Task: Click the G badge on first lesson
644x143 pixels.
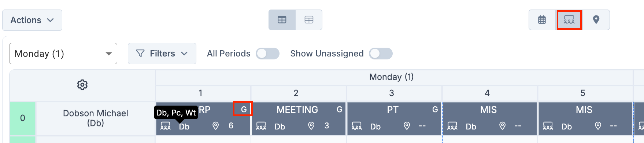Action: [x=244, y=109]
